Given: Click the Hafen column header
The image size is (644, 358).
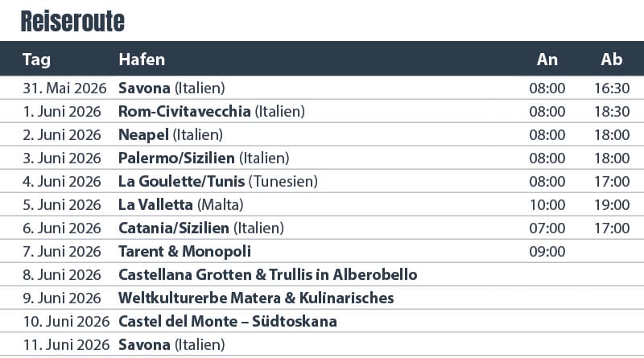Looking at the screenshot, I should (142, 60).
